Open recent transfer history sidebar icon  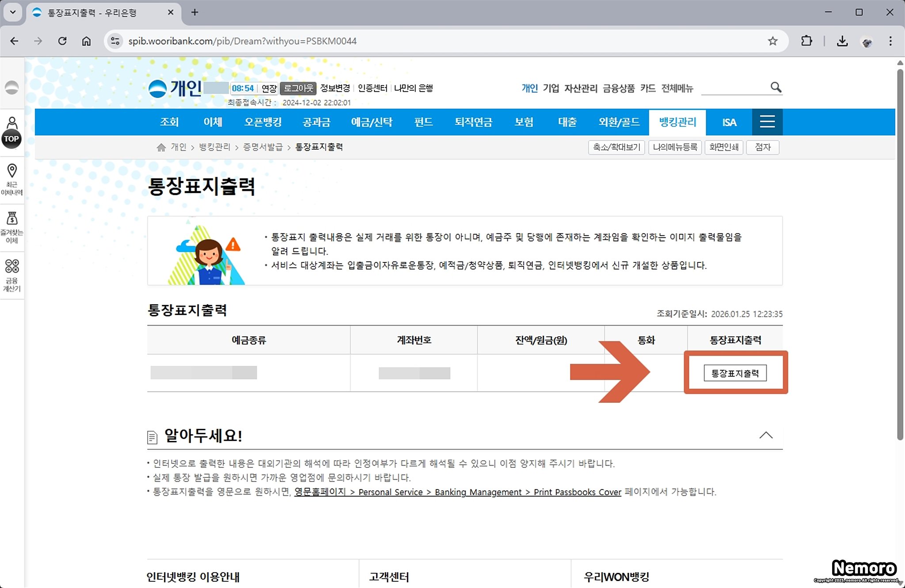tap(12, 179)
